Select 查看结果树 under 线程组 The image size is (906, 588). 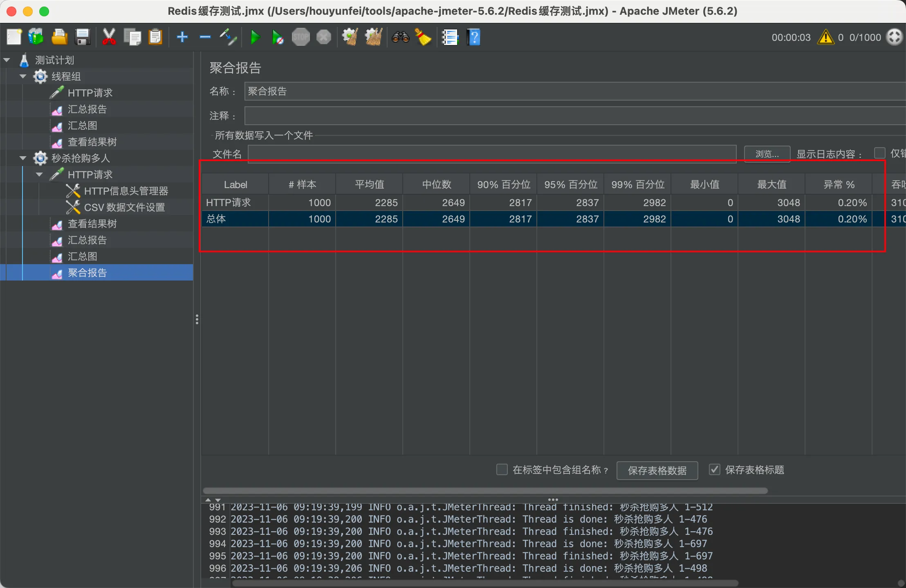tap(92, 142)
